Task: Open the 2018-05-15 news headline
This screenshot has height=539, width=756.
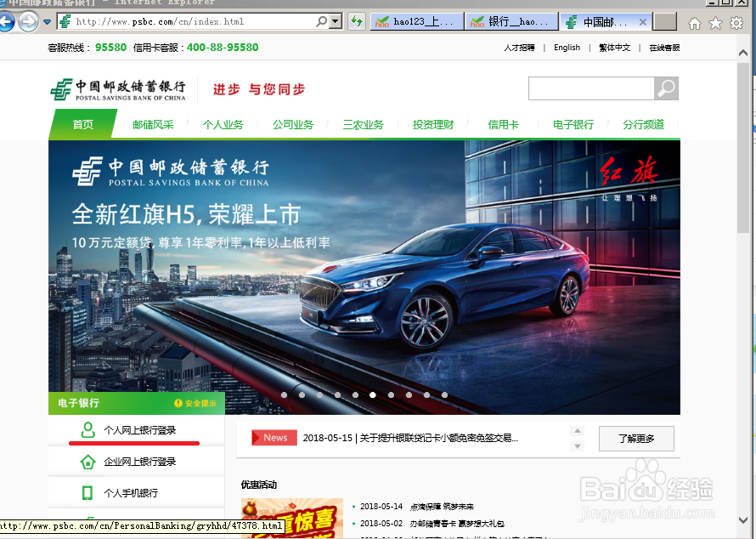Action: [x=410, y=438]
